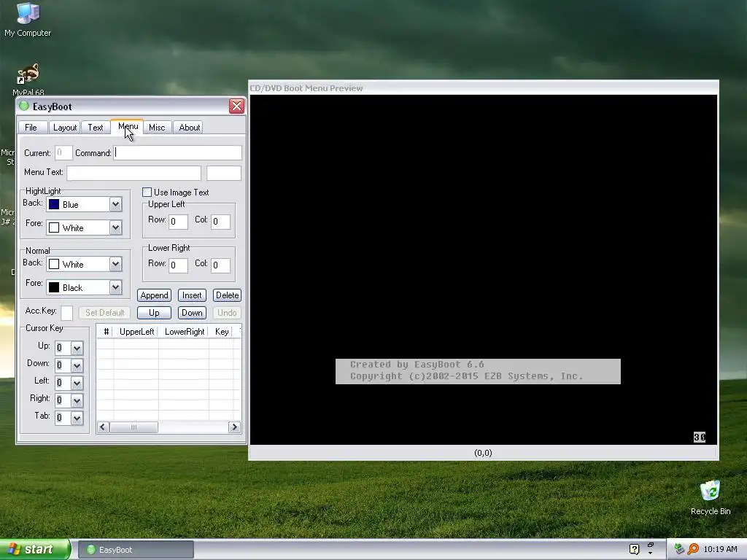Click the orange magnifier tray icon
This screenshot has height=560, width=747.
pos(693,549)
